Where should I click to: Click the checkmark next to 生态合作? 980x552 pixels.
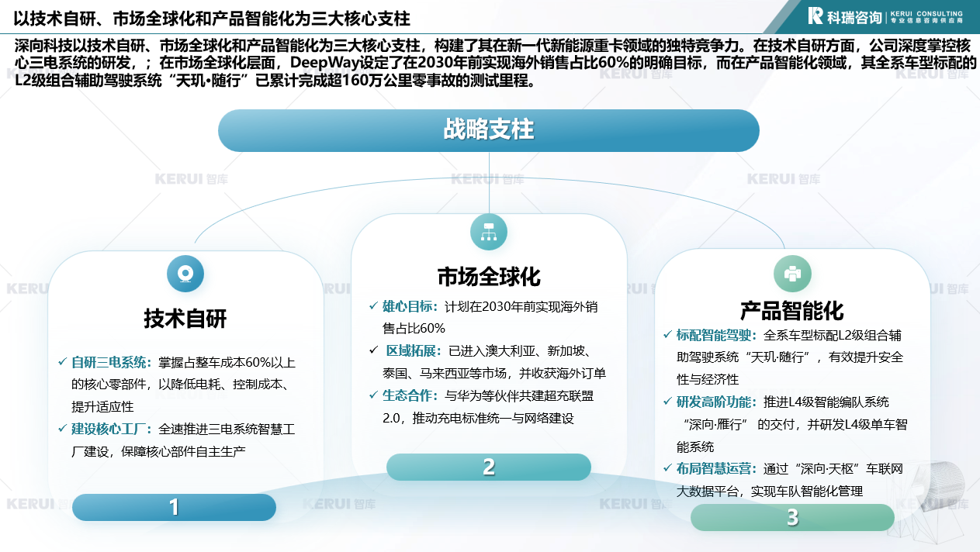pyautogui.click(x=373, y=395)
